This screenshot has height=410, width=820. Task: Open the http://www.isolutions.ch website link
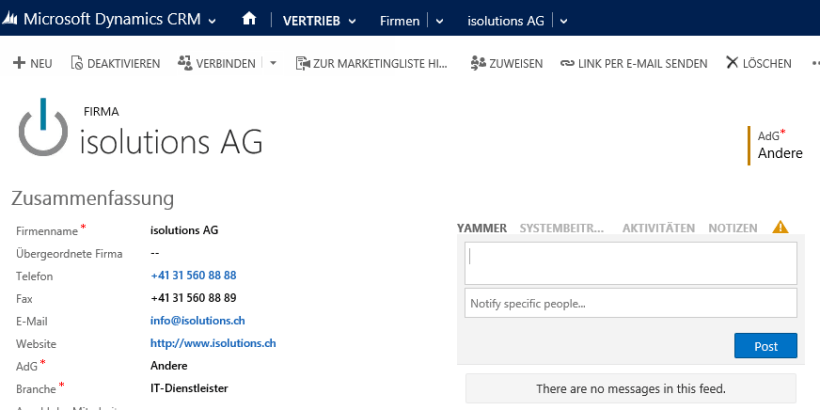pyautogui.click(x=213, y=343)
